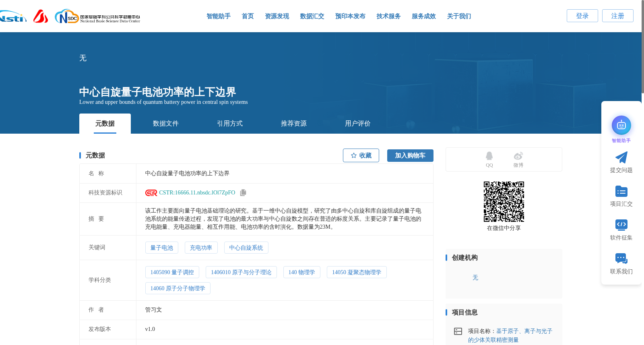Open the NSTI logo link
This screenshot has height=345, width=644.
(x=13, y=17)
